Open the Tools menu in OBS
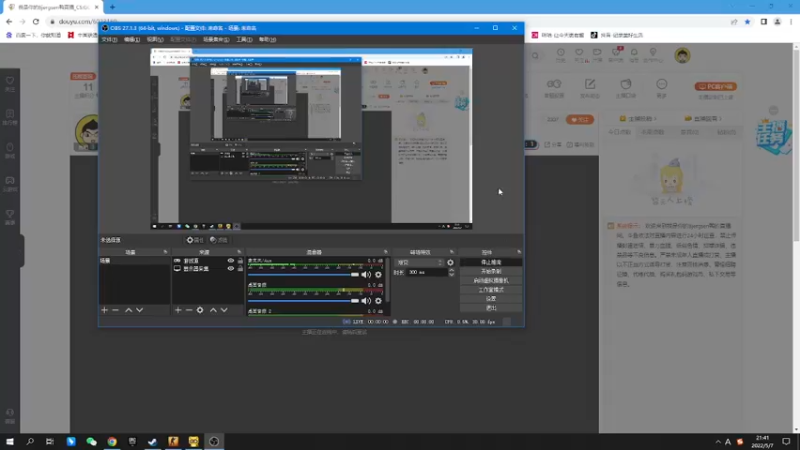 tap(244, 39)
